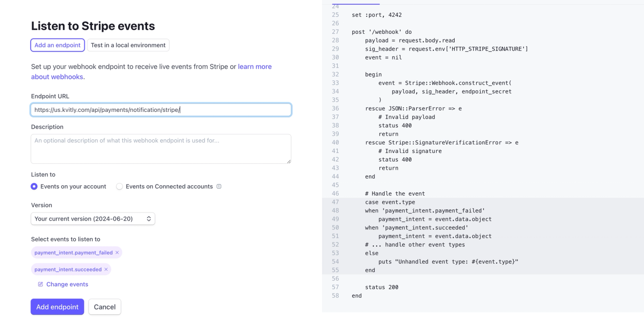644x331 pixels.
Task: Click into the Description text area
Action: tap(161, 149)
